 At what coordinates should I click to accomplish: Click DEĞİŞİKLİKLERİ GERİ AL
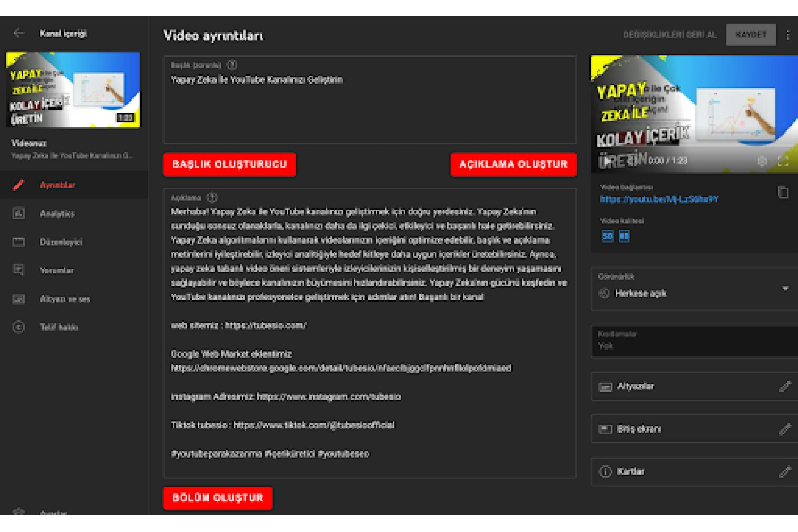point(670,35)
